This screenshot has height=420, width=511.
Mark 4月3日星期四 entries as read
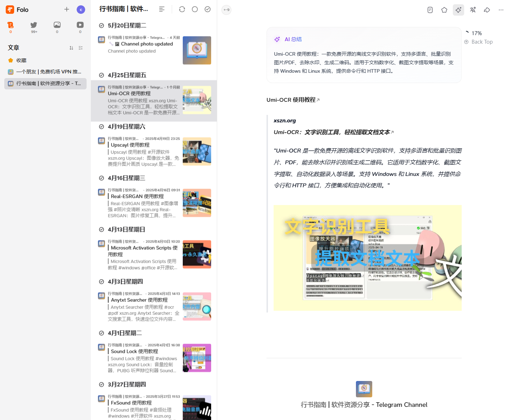[101, 282]
